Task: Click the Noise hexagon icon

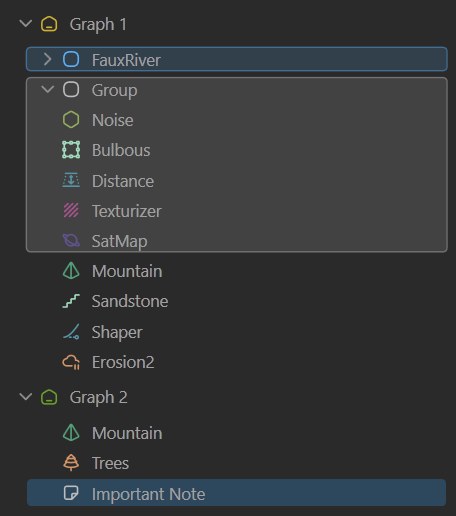Action: coord(71,120)
